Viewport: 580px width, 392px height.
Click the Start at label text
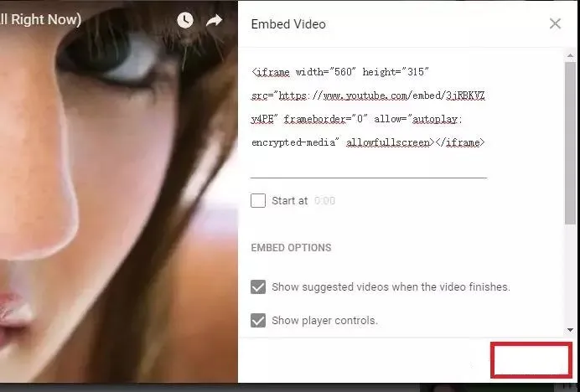click(290, 201)
